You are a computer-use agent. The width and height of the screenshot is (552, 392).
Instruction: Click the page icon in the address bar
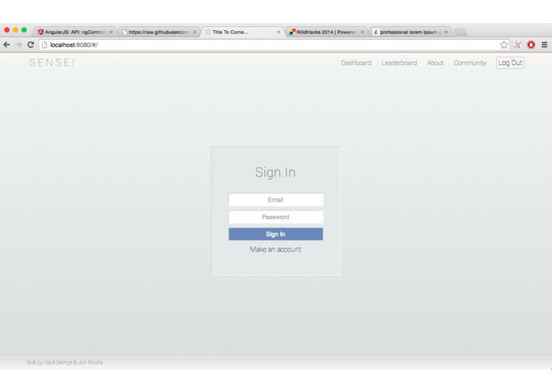44,44
